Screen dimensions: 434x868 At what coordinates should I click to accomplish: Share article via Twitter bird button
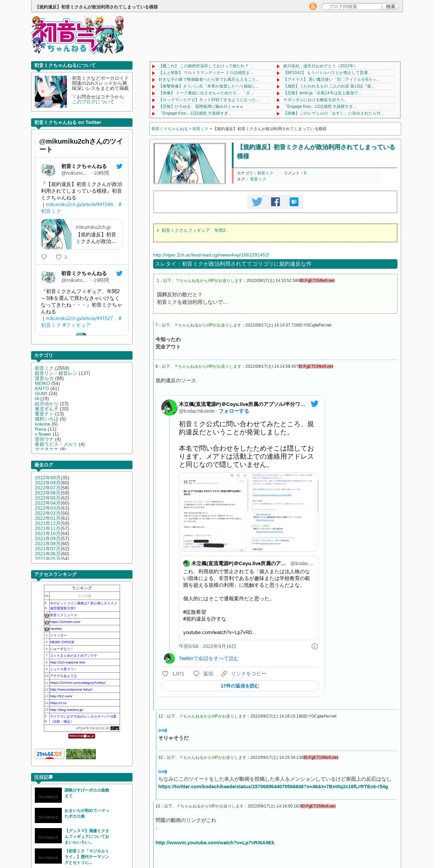pos(257,202)
